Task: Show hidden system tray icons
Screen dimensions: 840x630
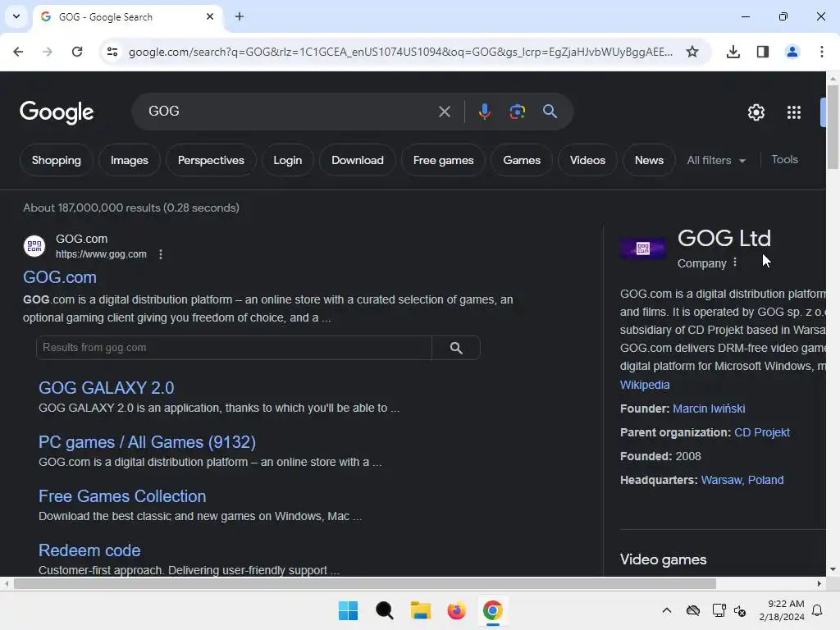Action: coord(667,610)
